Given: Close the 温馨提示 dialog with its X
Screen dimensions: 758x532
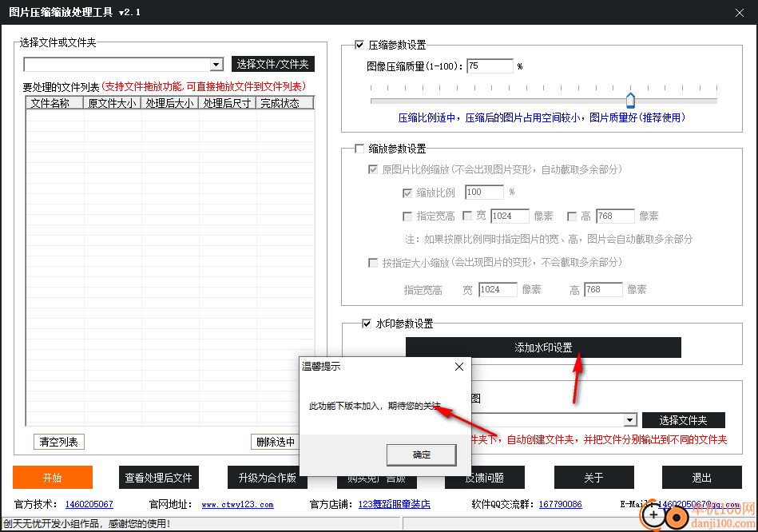Looking at the screenshot, I should pyautogui.click(x=458, y=367).
